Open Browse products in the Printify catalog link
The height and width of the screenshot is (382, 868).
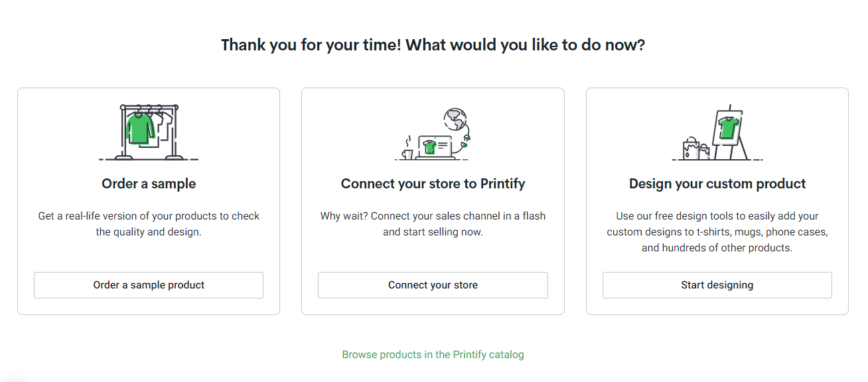pos(433,355)
